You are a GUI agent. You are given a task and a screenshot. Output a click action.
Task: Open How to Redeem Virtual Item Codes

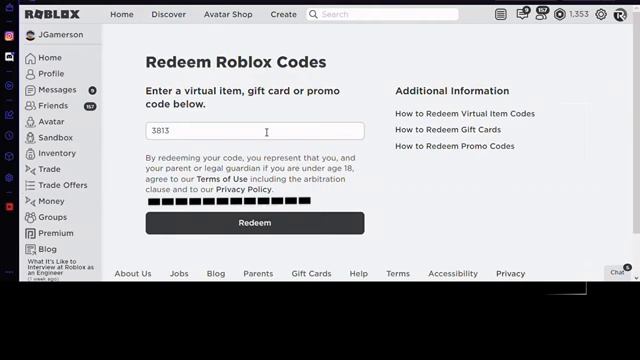(465, 114)
